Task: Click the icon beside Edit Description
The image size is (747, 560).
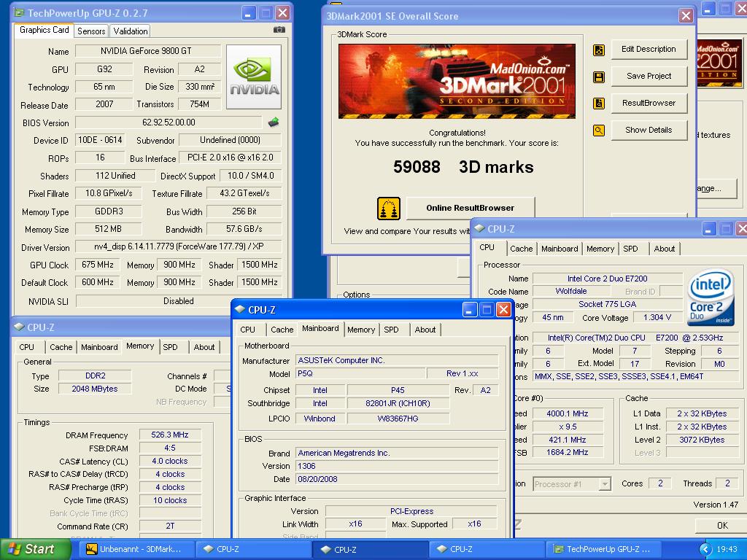Action: coord(599,50)
